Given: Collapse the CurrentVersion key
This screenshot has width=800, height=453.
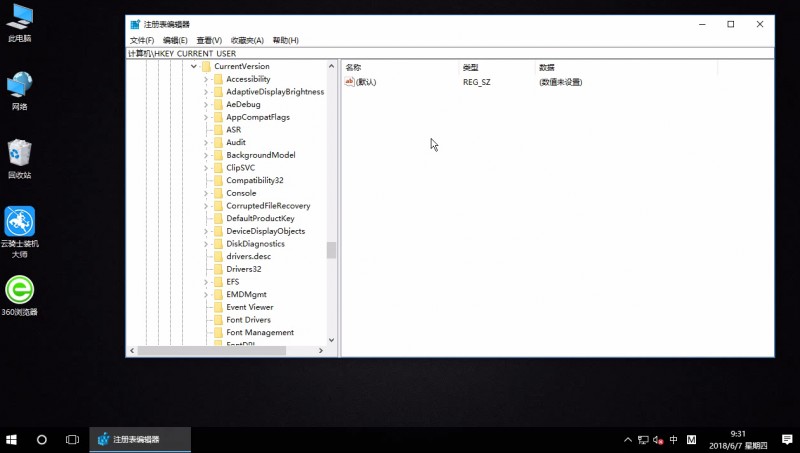Looking at the screenshot, I should pyautogui.click(x=194, y=66).
